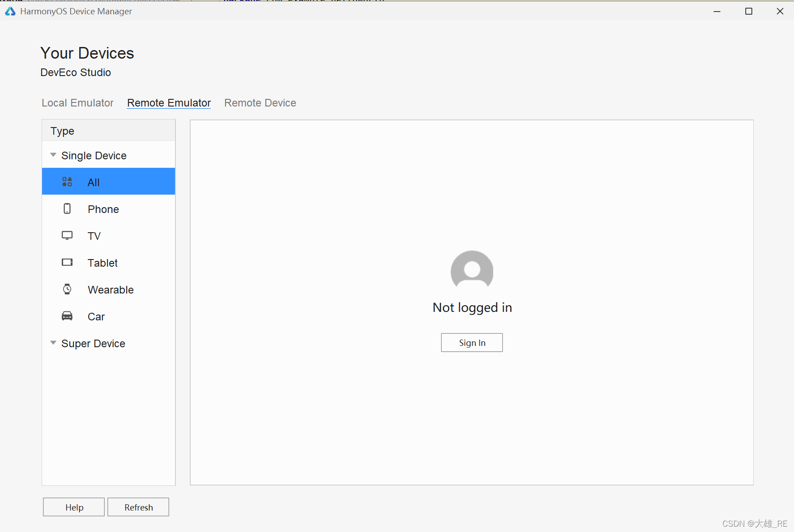
Task: Choose the Tablet label
Action: [102, 263]
